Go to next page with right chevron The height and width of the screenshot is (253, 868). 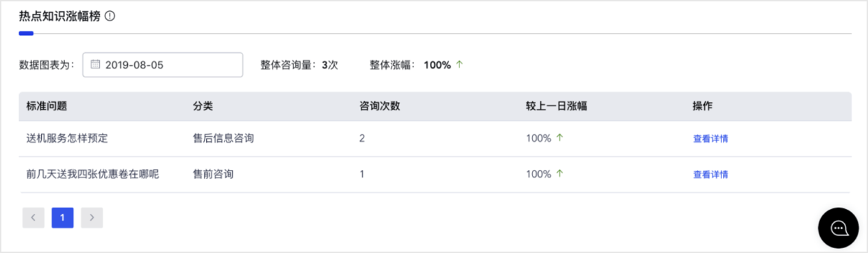[x=92, y=217]
